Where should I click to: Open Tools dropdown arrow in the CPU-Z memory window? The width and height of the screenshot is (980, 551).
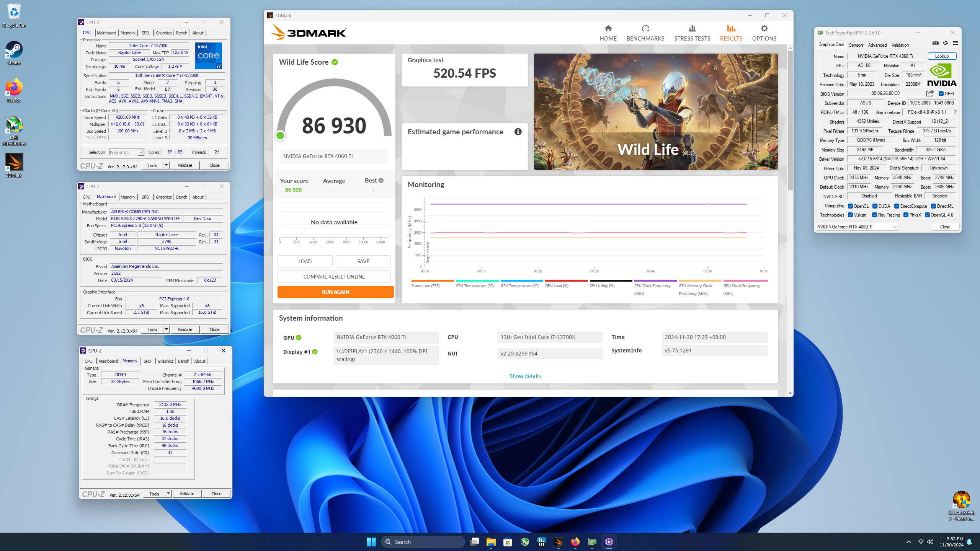(x=168, y=494)
